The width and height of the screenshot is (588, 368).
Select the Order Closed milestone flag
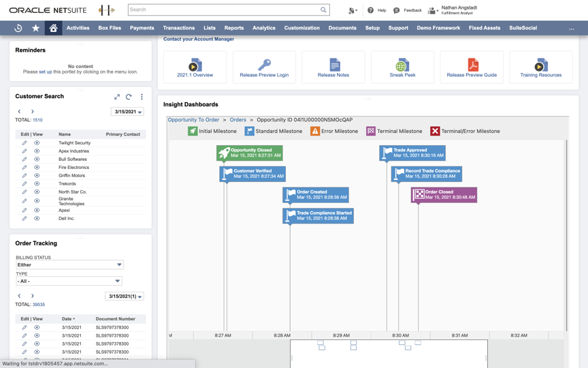[x=444, y=195]
